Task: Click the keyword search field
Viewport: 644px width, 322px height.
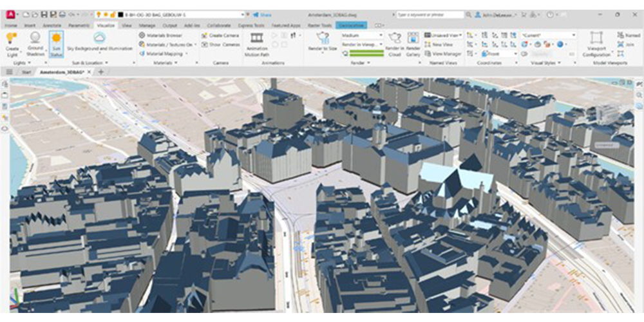Action: pyautogui.click(x=428, y=14)
